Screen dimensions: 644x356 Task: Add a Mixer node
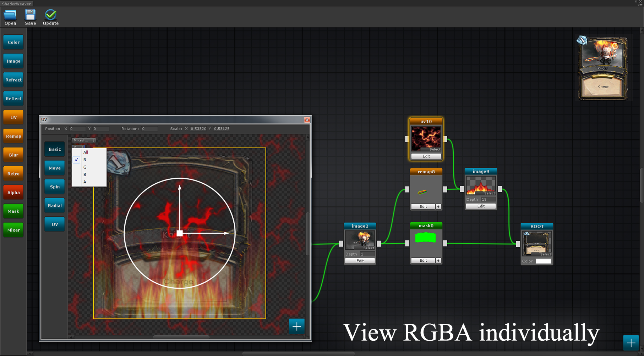(13, 230)
